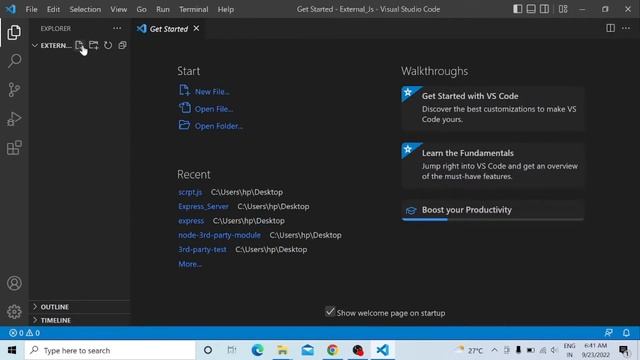Open the Terminal menu
This screenshot has height=360, width=640.
(x=193, y=9)
